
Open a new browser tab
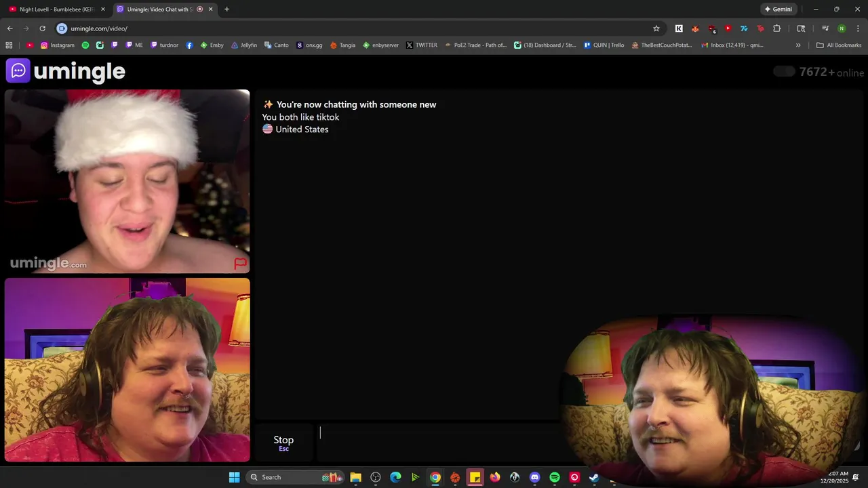pyautogui.click(x=226, y=9)
